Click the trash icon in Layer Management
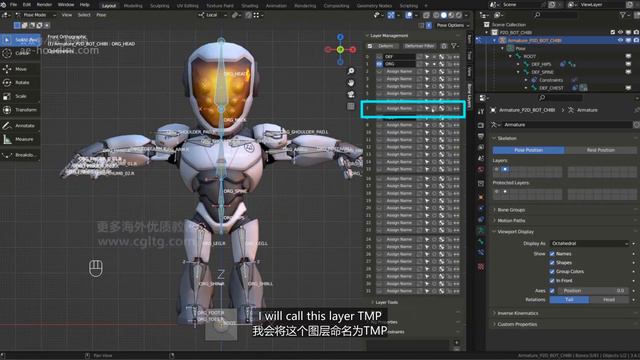This screenshot has width=640, height=360. (444, 46)
